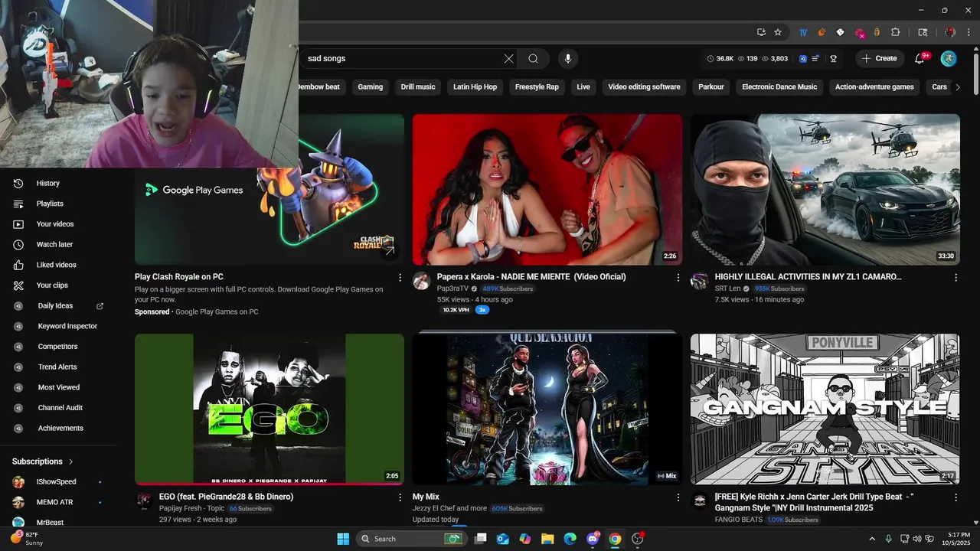980x551 pixels.
Task: Select the Freestyle Rap chip
Action: click(x=537, y=87)
